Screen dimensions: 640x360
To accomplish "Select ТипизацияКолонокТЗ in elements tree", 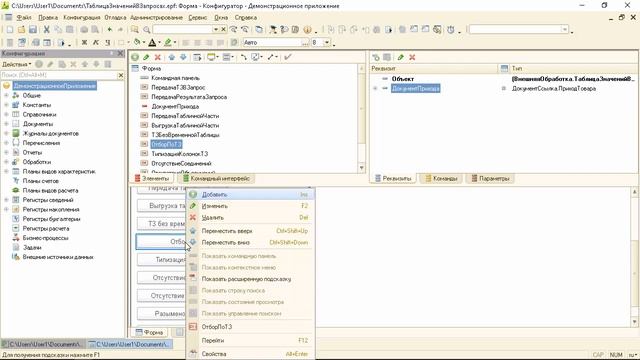I will [x=180, y=154].
